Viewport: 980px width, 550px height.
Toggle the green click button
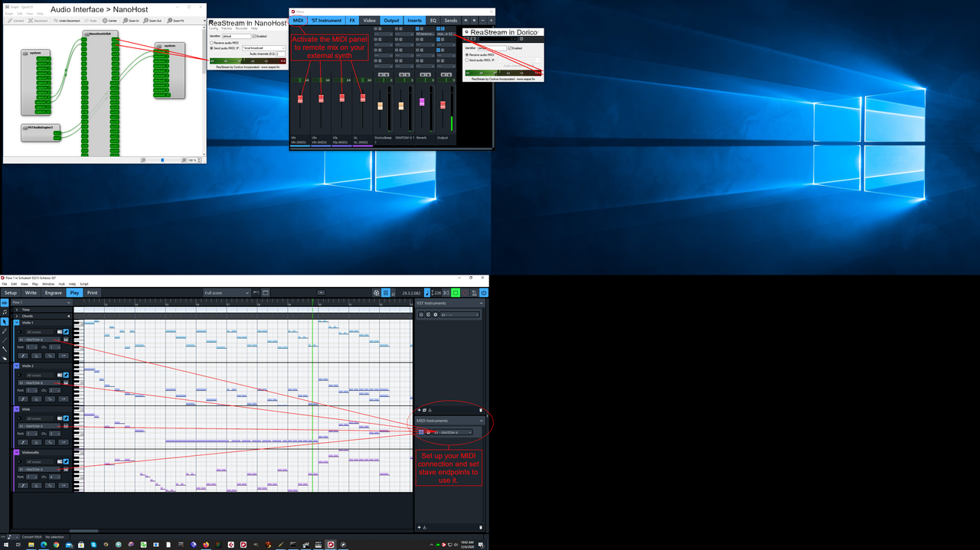(x=455, y=293)
